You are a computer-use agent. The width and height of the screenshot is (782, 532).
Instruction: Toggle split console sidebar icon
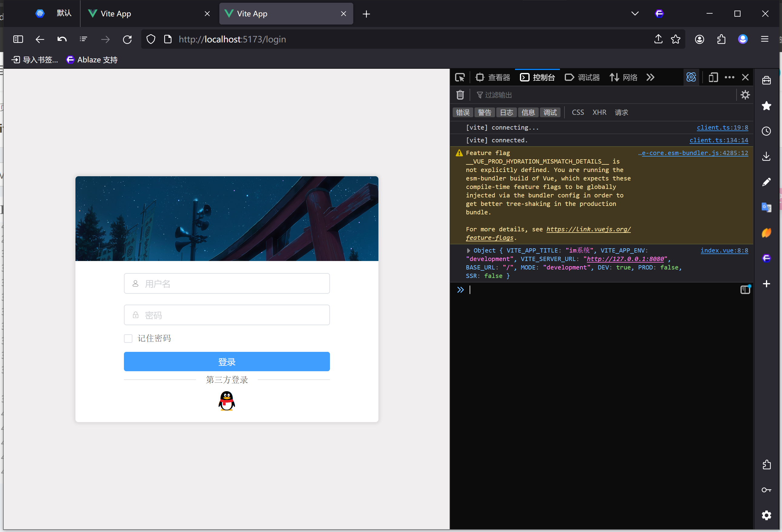click(745, 289)
